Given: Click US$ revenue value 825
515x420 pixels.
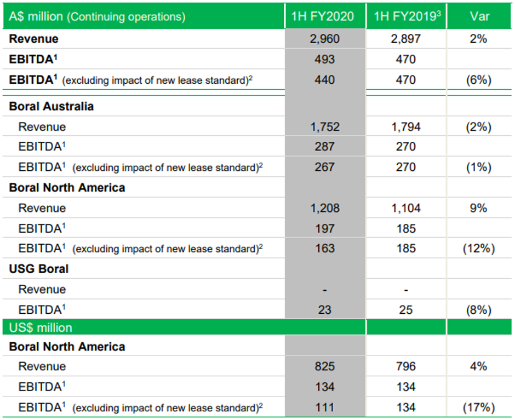Looking at the screenshot, I should coord(324,366).
